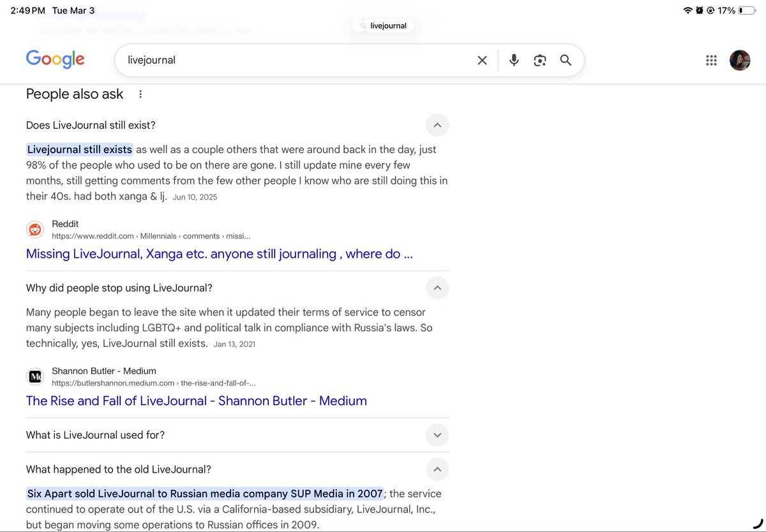Open People also ask three-dot menu
This screenshot has width=766, height=532.
[140, 94]
